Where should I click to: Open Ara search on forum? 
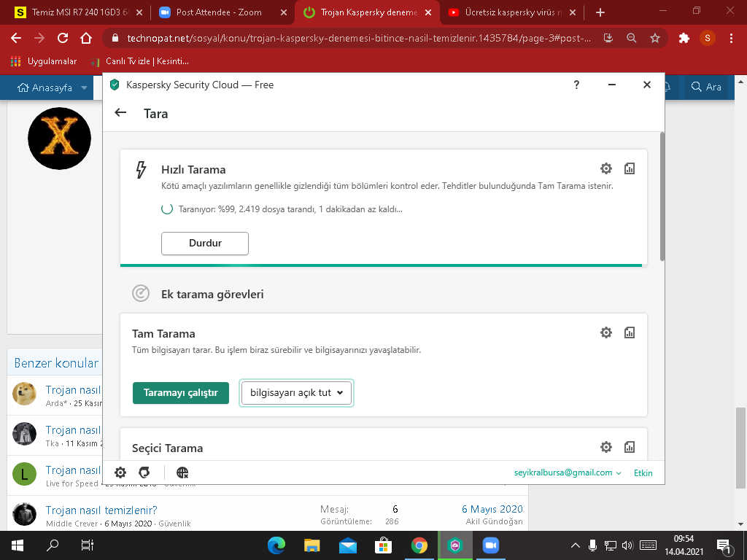[706, 87]
